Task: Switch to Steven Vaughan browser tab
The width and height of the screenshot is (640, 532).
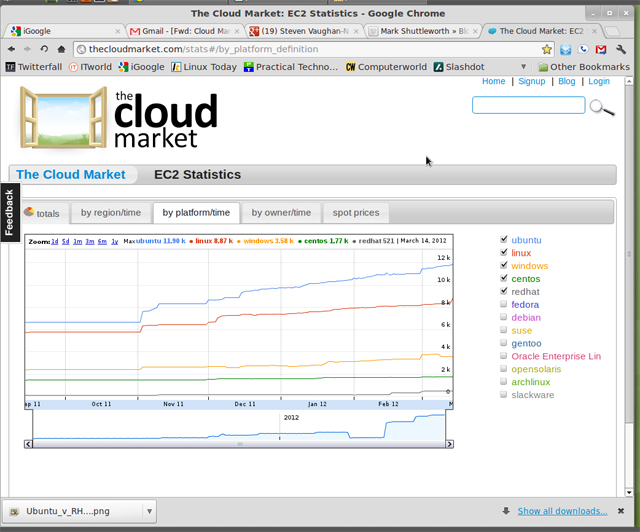Action: coord(302,31)
